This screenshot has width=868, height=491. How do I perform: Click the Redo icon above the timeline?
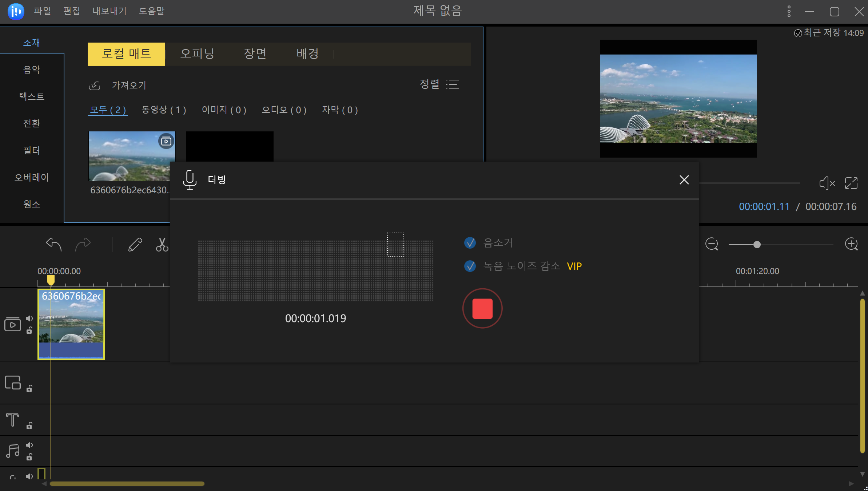(83, 244)
